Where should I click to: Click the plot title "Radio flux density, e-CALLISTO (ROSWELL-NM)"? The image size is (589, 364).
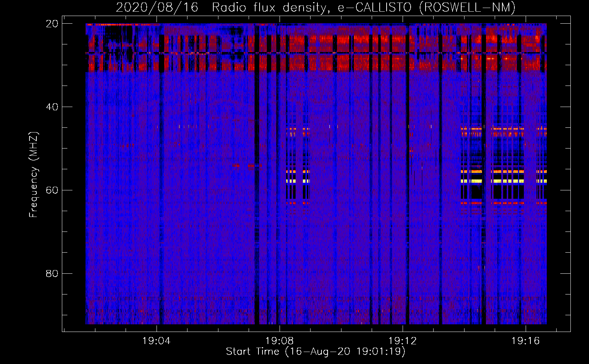[364, 7]
